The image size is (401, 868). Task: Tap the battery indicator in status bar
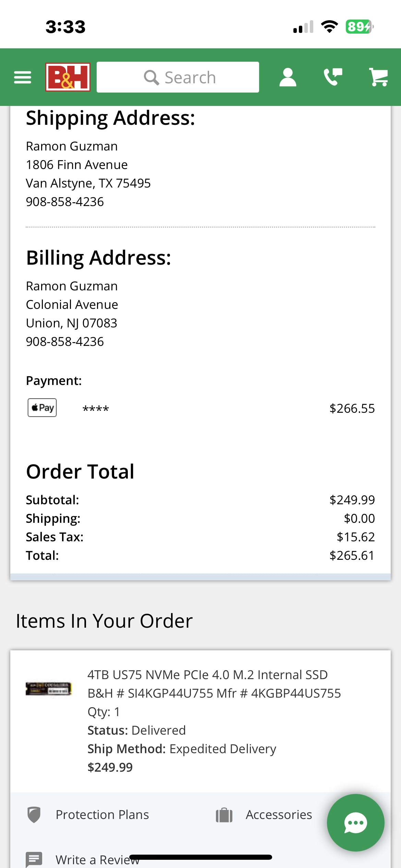coord(359,27)
